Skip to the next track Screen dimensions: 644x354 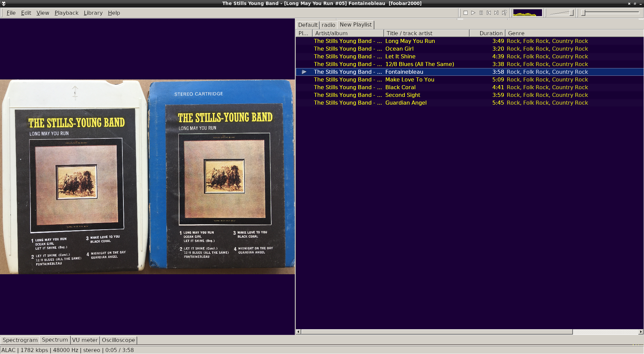tap(496, 13)
